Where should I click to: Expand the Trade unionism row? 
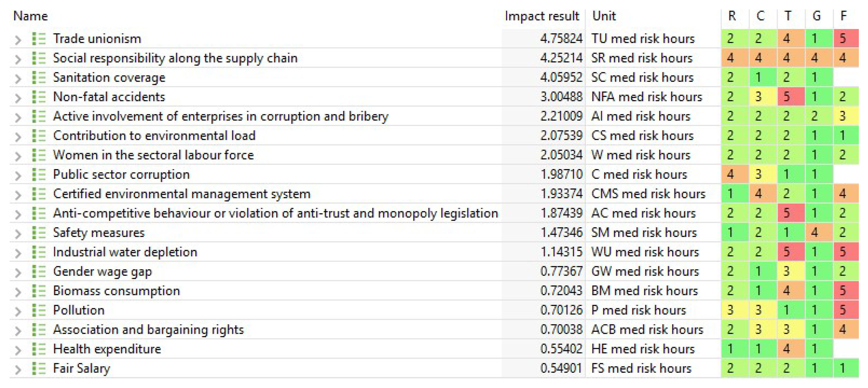[x=18, y=40]
